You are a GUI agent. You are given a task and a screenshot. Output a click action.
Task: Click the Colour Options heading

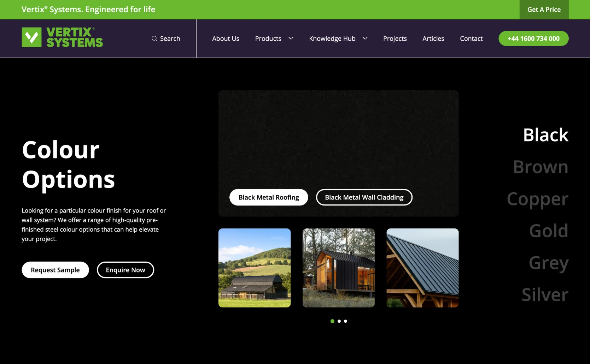tap(68, 165)
